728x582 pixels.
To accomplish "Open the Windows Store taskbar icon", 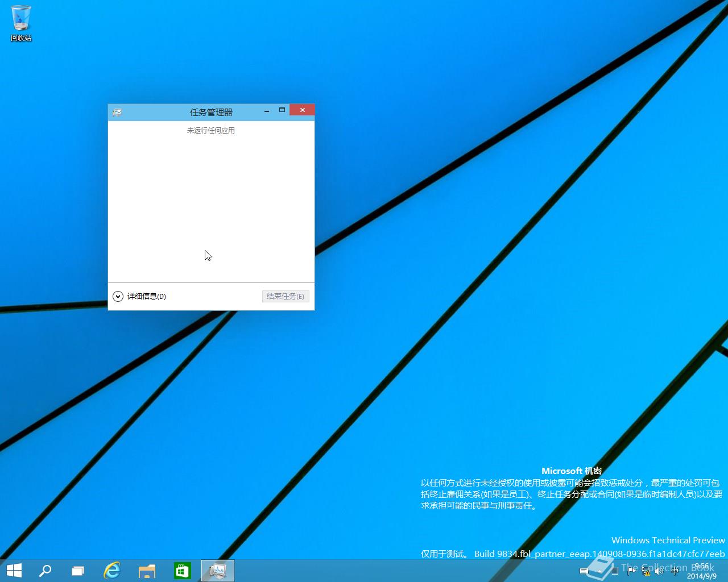I will pyautogui.click(x=182, y=571).
